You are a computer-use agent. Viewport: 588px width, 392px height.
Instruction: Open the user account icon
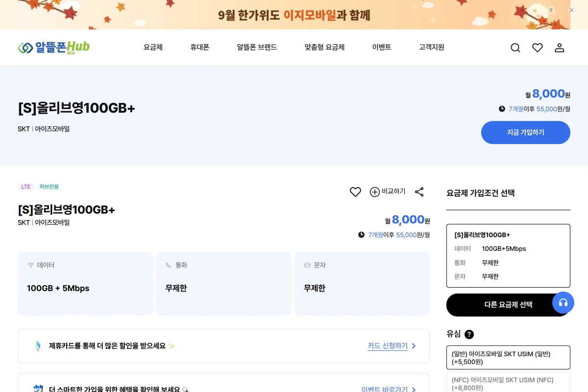(x=560, y=48)
